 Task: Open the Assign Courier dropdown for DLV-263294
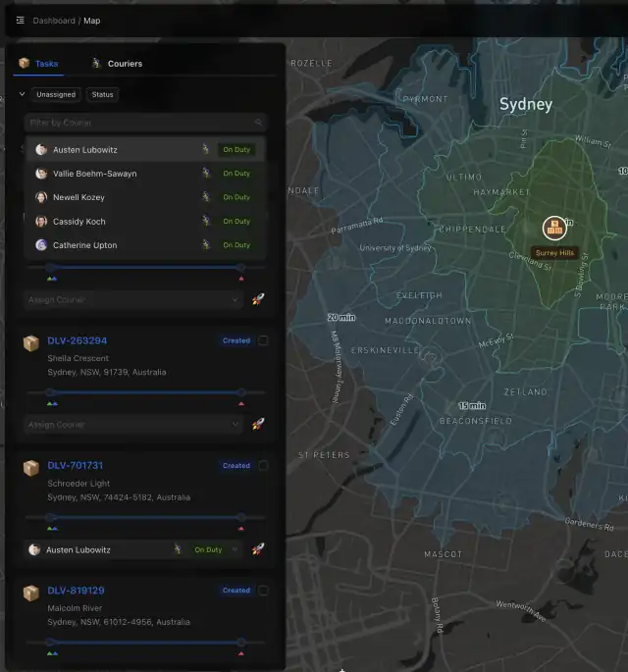133,425
